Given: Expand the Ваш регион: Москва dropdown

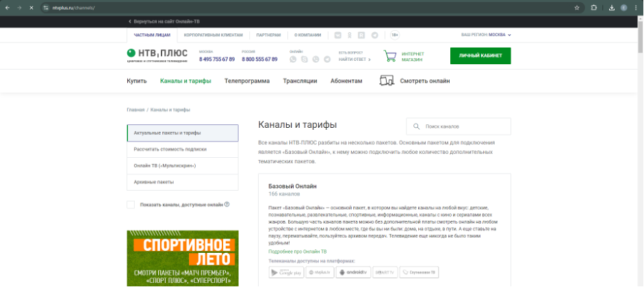Looking at the screenshot, I should click(x=486, y=36).
